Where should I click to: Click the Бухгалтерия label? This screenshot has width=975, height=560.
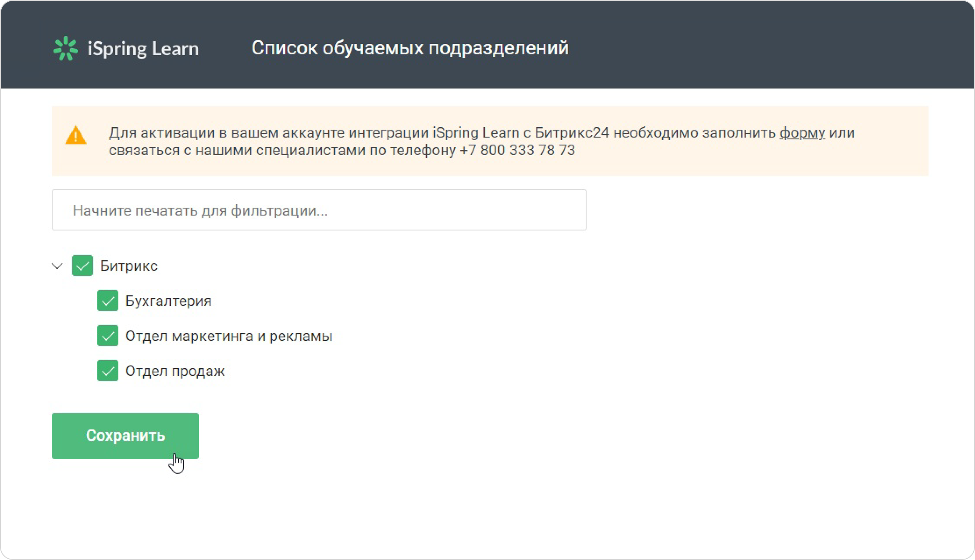click(x=168, y=301)
